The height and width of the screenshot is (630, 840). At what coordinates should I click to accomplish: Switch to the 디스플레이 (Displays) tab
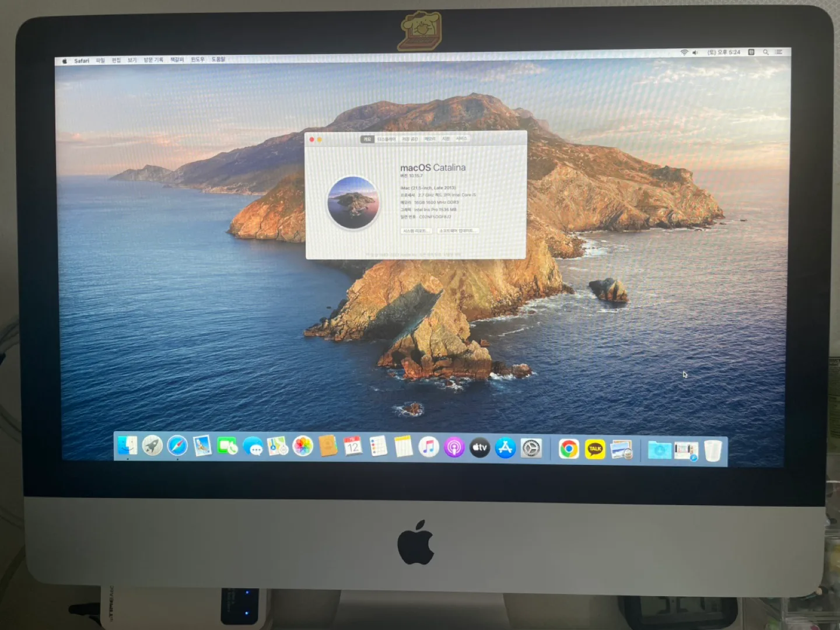click(386, 139)
